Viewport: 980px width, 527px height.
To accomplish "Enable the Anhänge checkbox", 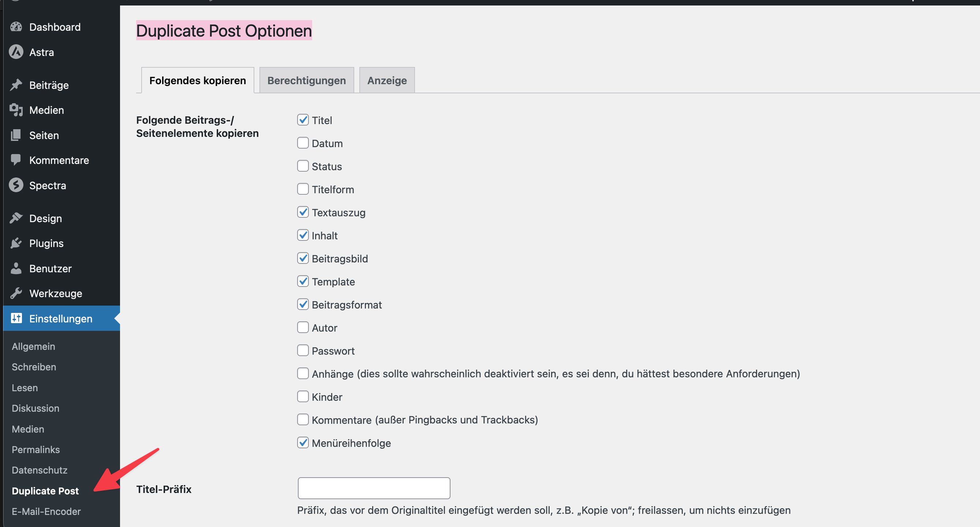I will 303,373.
